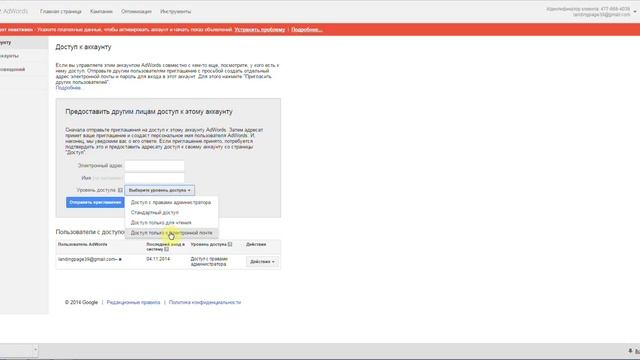
Task: Open the Кампании menu tab
Action: (x=101, y=11)
